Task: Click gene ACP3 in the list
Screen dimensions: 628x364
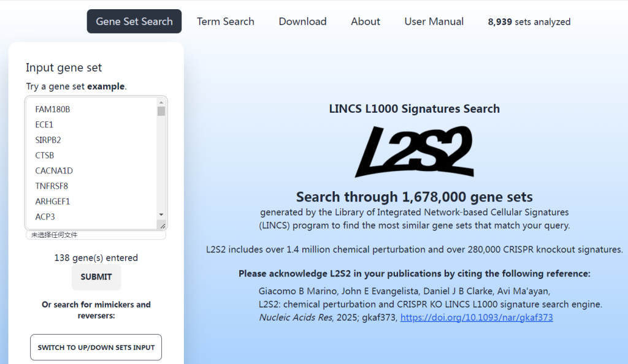Action: click(x=45, y=217)
